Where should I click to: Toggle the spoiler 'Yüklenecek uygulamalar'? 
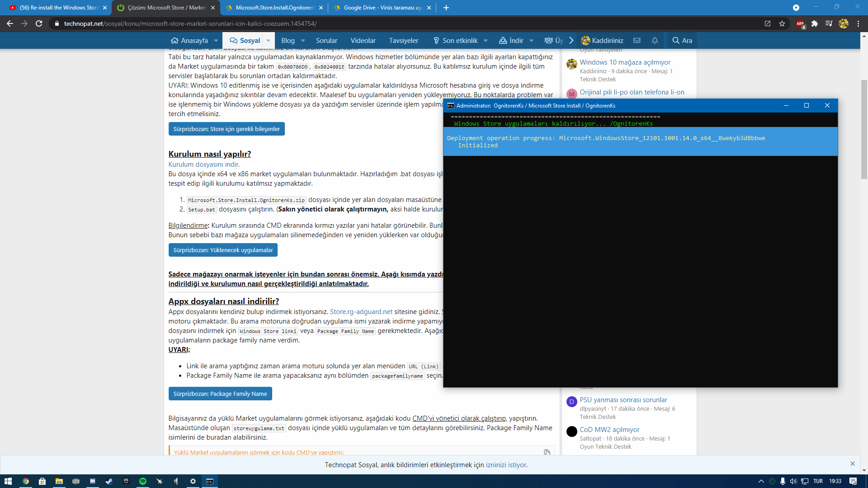(x=223, y=250)
